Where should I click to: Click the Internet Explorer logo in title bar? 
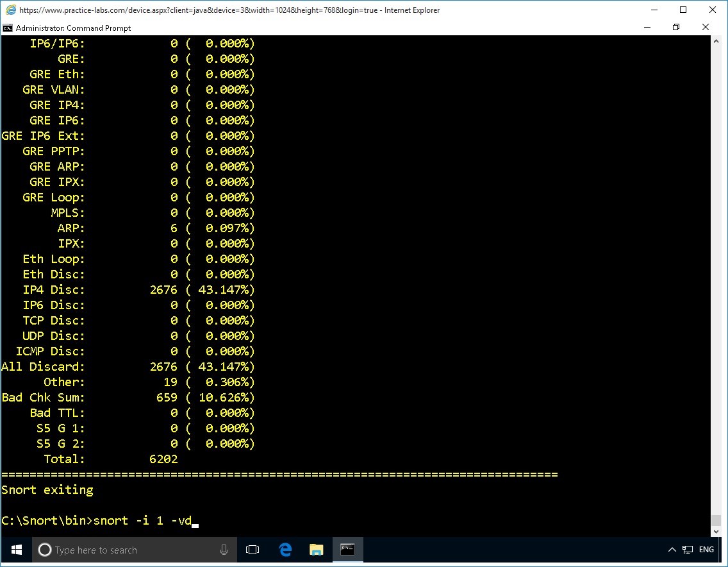coord(10,10)
